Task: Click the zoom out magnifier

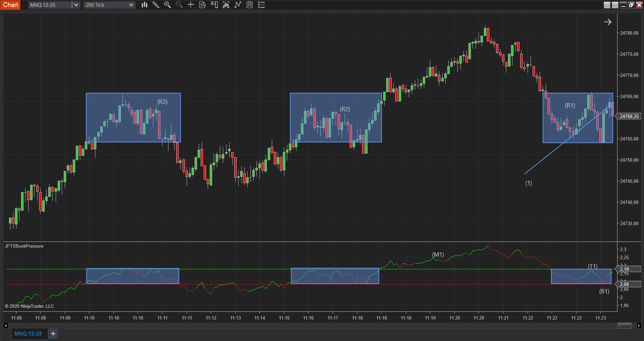Action: pos(179,5)
